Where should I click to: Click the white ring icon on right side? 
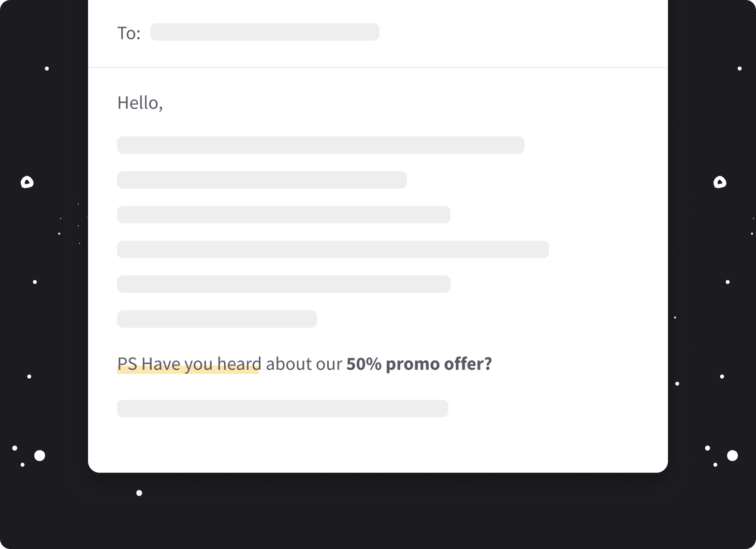click(720, 182)
